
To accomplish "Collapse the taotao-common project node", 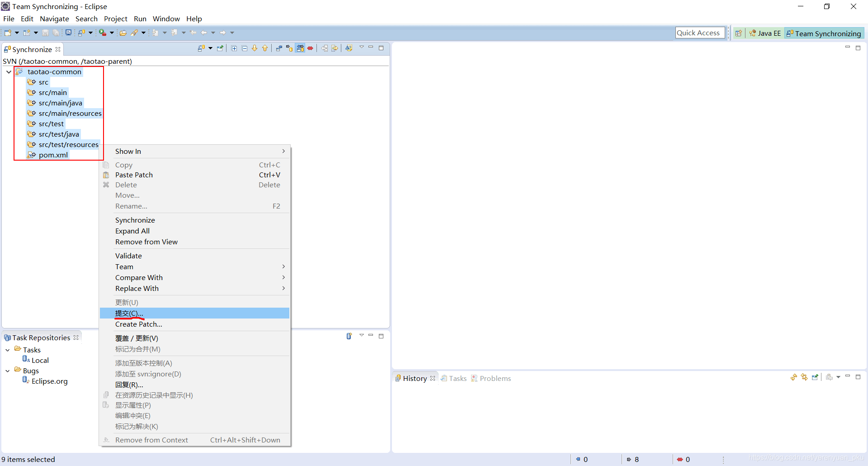I will click(x=9, y=72).
